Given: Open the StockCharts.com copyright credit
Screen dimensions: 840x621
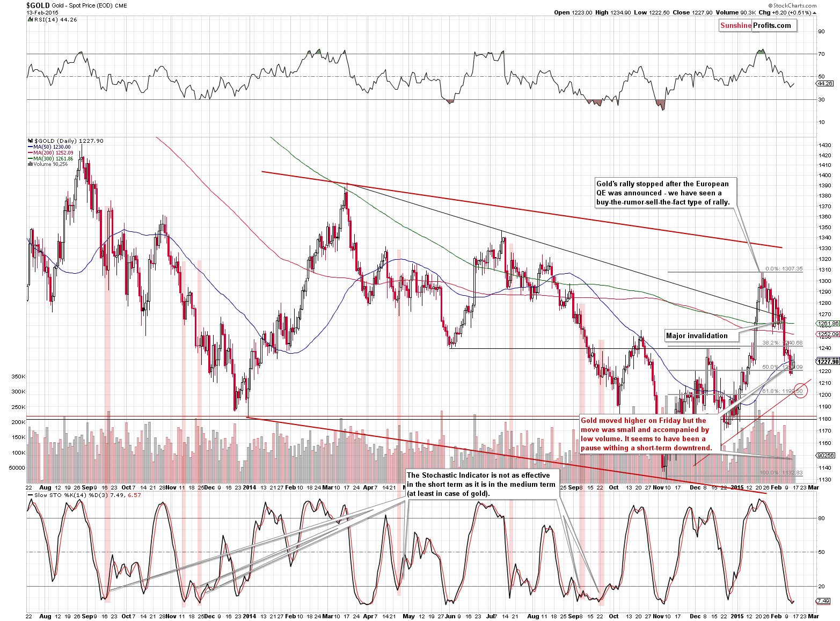Looking at the screenshot, I should click(x=793, y=6).
